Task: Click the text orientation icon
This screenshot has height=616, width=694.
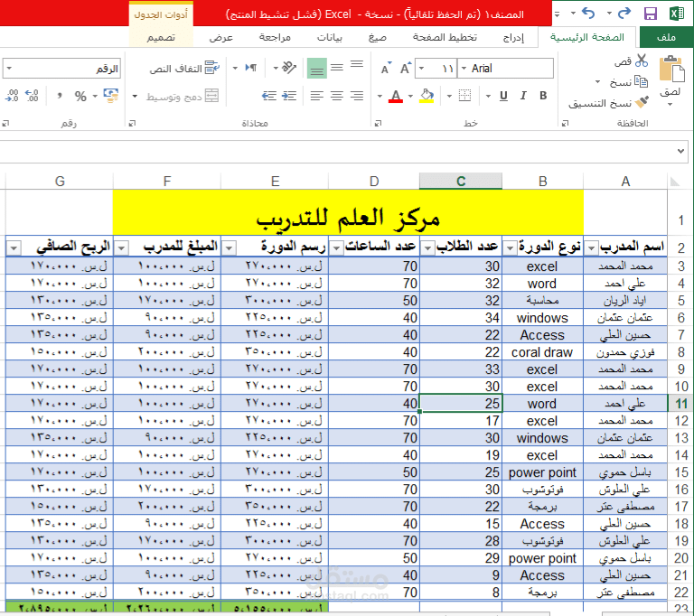Action: tap(288, 68)
